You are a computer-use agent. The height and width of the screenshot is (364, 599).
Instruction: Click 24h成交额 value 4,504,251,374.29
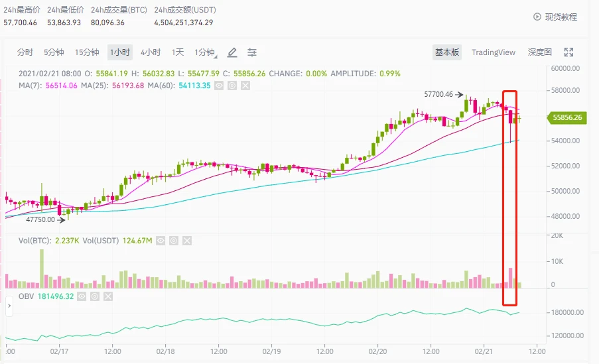[183, 23]
